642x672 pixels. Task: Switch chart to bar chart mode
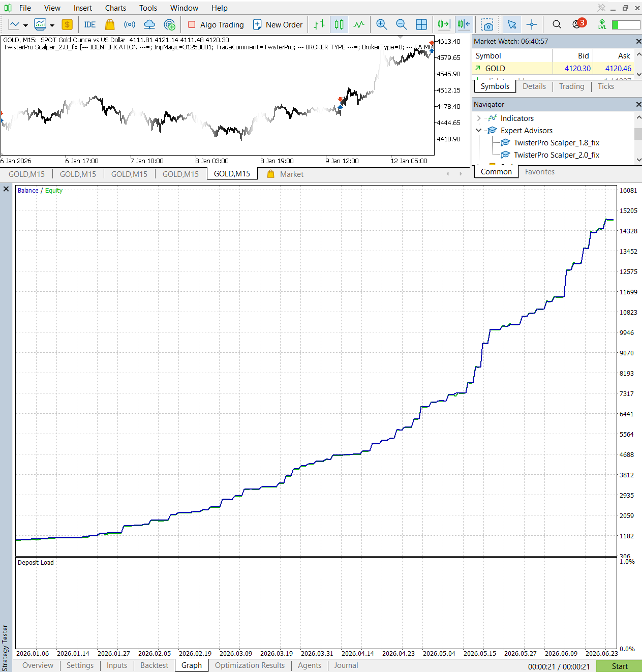pyautogui.click(x=319, y=24)
